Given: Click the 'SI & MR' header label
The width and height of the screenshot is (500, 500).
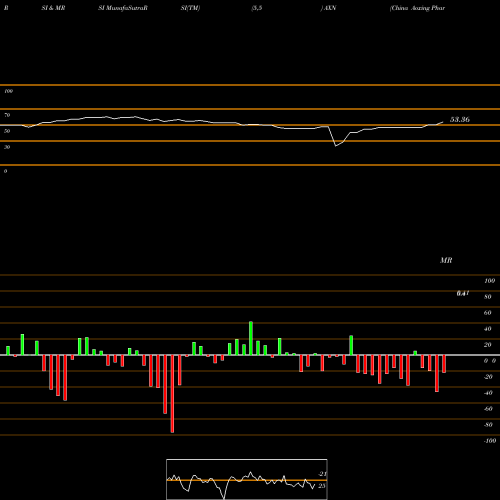Looking at the screenshot, I should 53,8.
